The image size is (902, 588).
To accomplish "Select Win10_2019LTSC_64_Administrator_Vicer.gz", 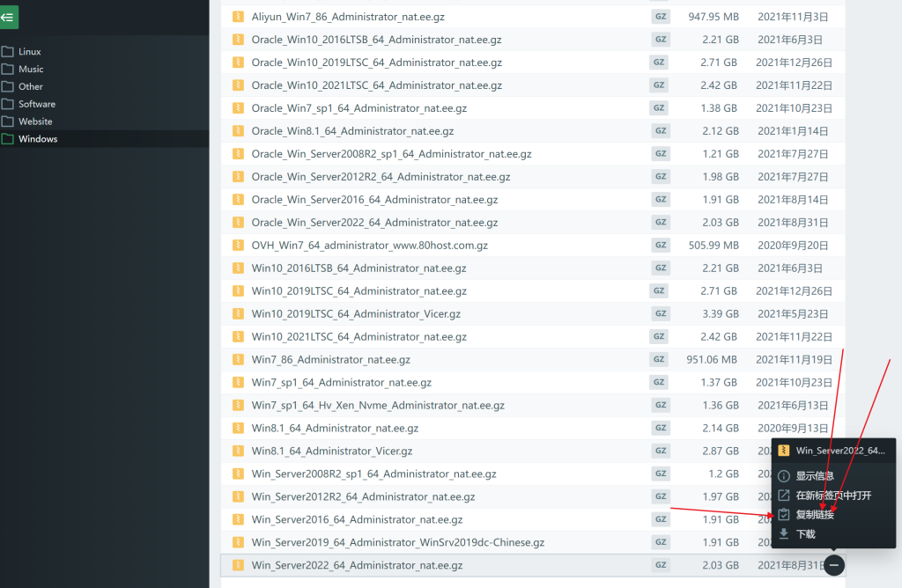I will 356,314.
